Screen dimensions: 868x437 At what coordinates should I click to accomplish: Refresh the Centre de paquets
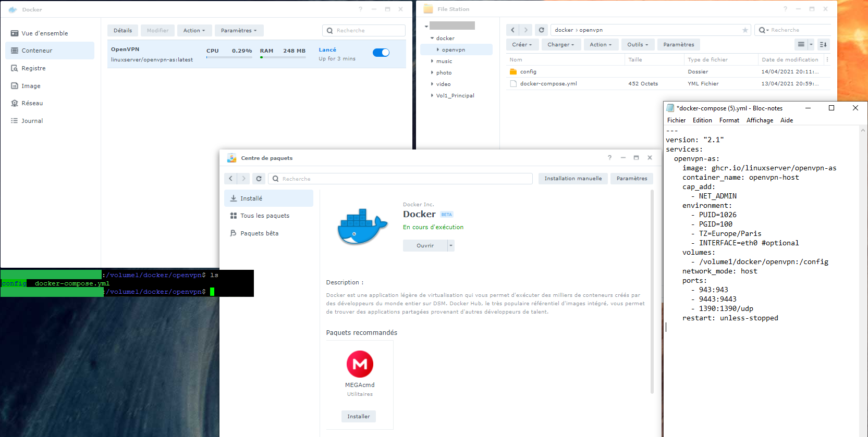click(259, 179)
